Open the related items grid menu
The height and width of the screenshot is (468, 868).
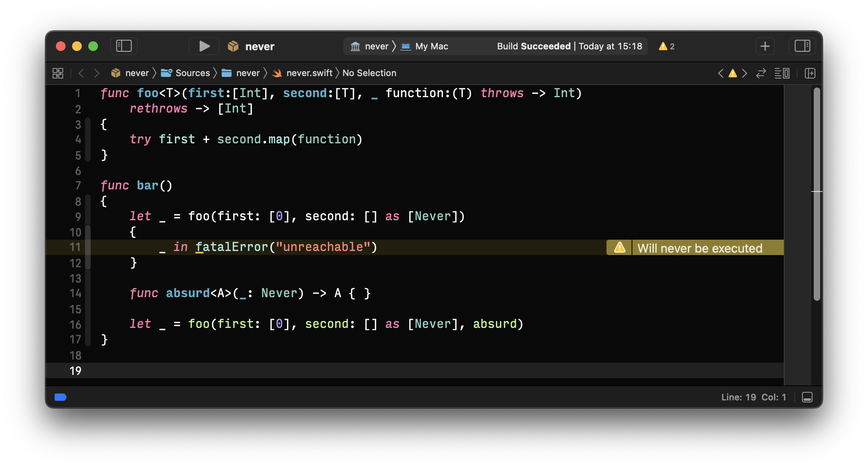[x=58, y=73]
